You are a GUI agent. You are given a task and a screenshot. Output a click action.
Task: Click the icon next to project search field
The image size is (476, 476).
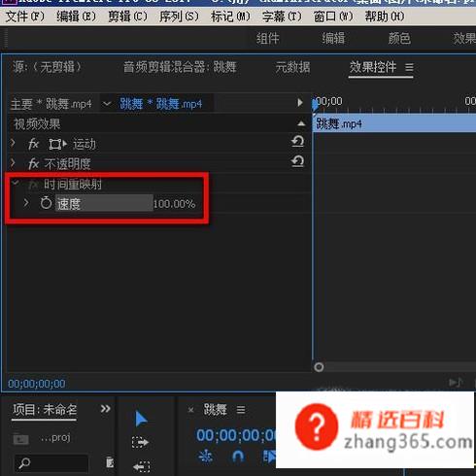click(110, 462)
